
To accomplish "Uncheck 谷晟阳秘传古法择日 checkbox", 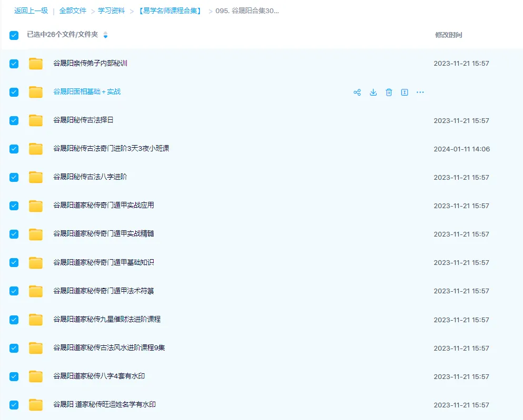I will pos(14,120).
